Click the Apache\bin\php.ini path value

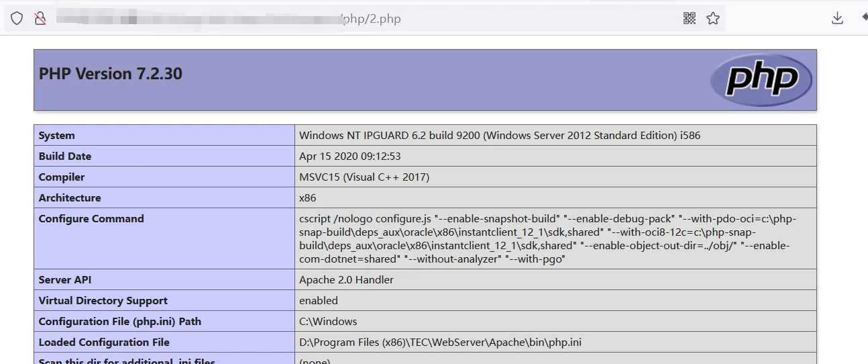[x=440, y=342]
